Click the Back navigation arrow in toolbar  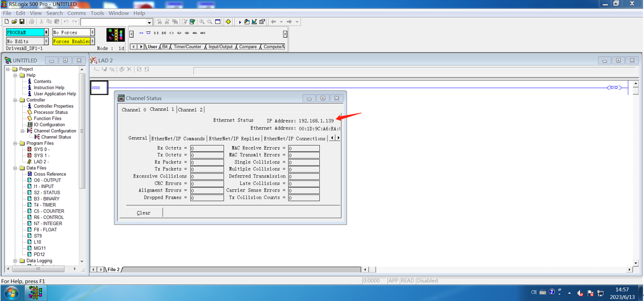[273, 22]
